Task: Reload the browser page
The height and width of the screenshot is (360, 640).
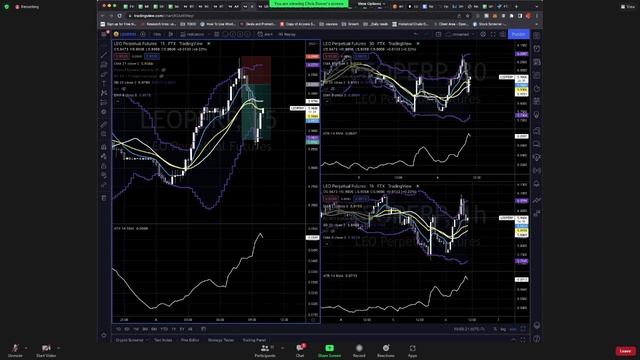Action: pos(120,16)
